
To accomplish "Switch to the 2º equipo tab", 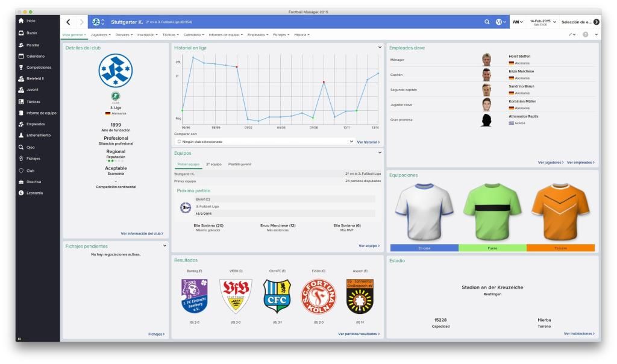I will click(x=213, y=164).
